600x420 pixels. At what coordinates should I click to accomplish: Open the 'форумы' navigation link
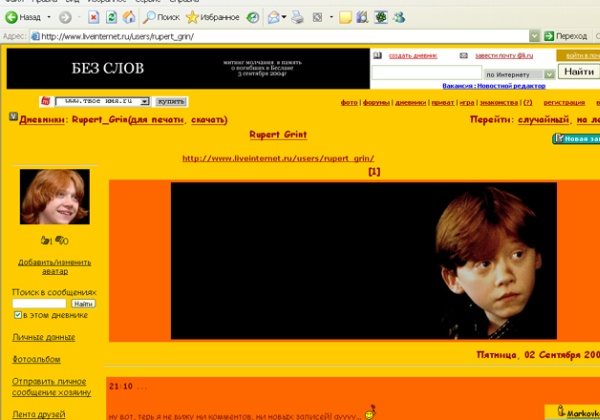(376, 103)
